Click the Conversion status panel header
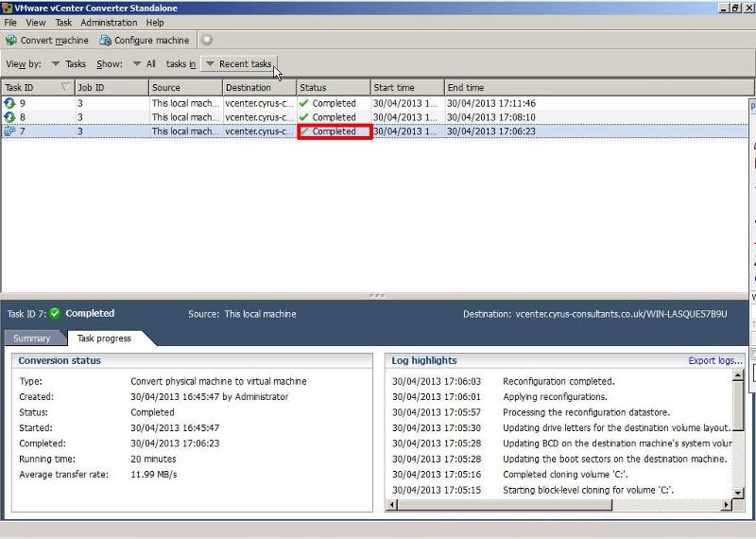The height and width of the screenshot is (539, 756). [192, 360]
